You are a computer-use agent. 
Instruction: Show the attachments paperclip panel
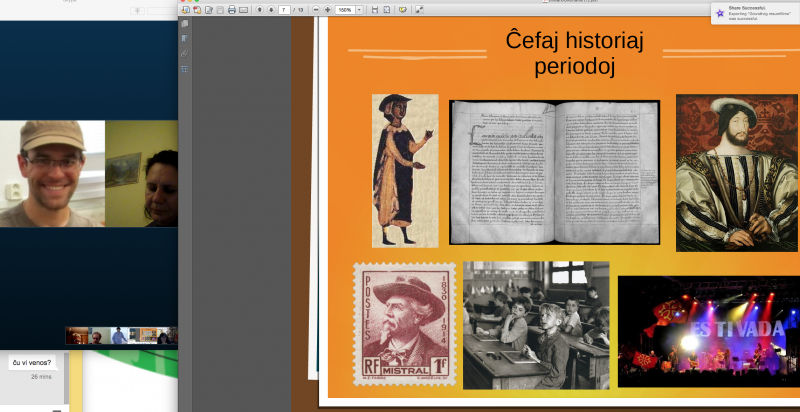185,52
